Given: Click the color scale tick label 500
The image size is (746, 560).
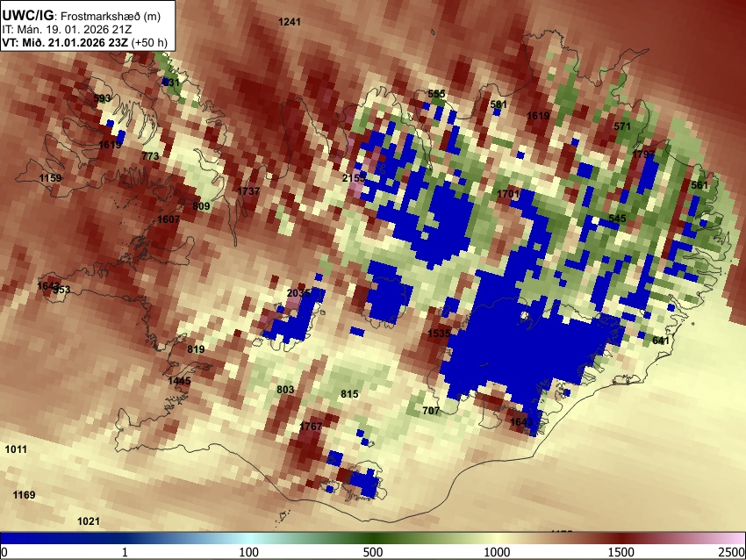Looking at the screenshot, I should pyautogui.click(x=373, y=552).
